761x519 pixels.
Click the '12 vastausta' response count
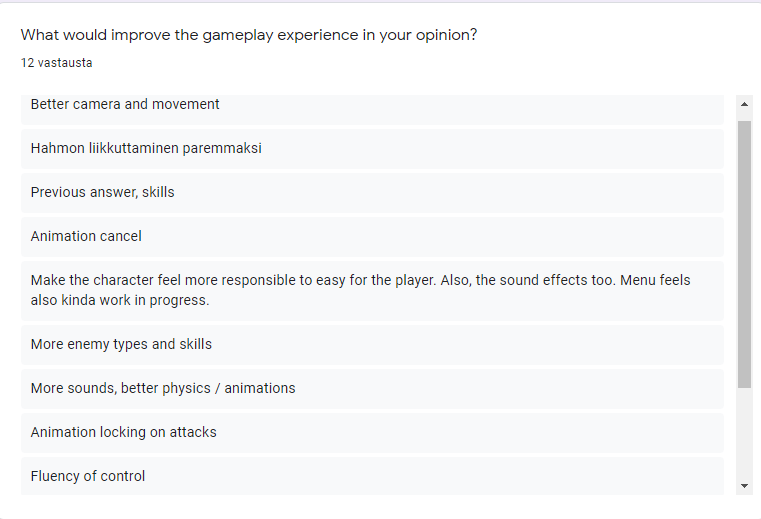[56, 63]
